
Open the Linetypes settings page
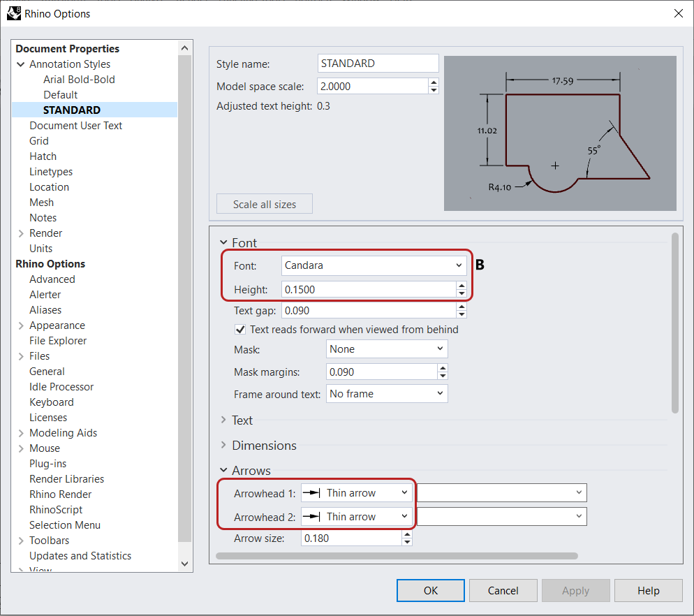(x=51, y=172)
